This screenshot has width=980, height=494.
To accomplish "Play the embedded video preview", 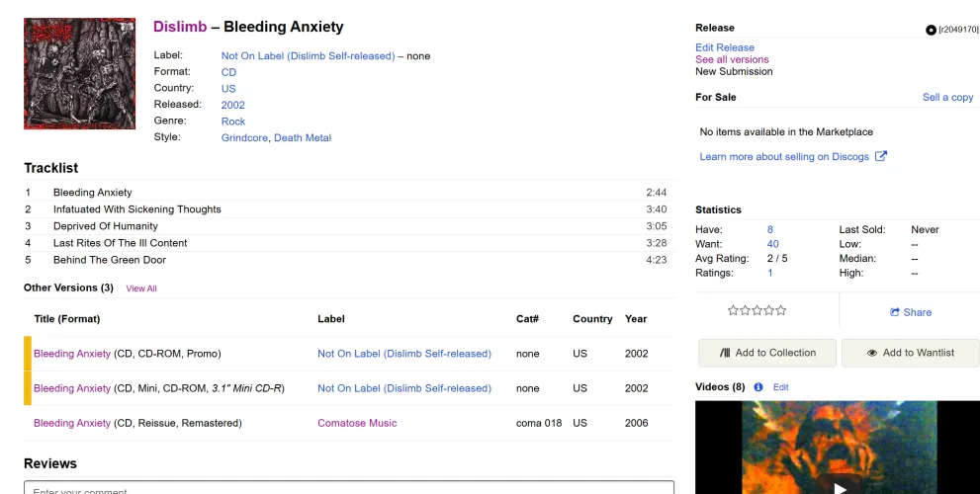I will pyautogui.click(x=840, y=487).
